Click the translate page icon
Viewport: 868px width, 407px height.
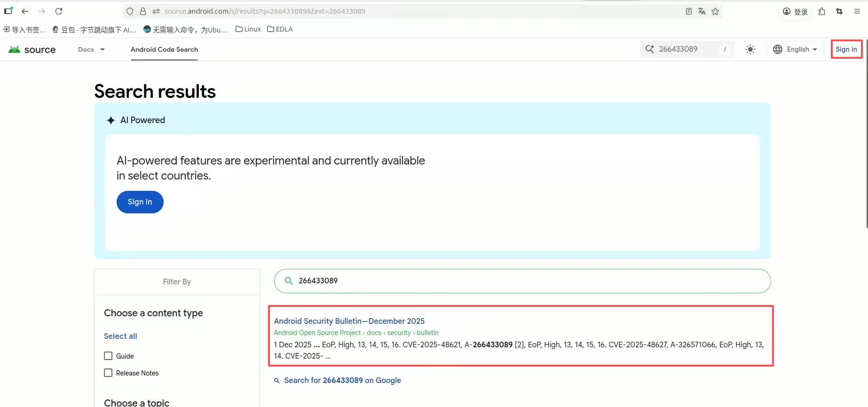point(702,11)
